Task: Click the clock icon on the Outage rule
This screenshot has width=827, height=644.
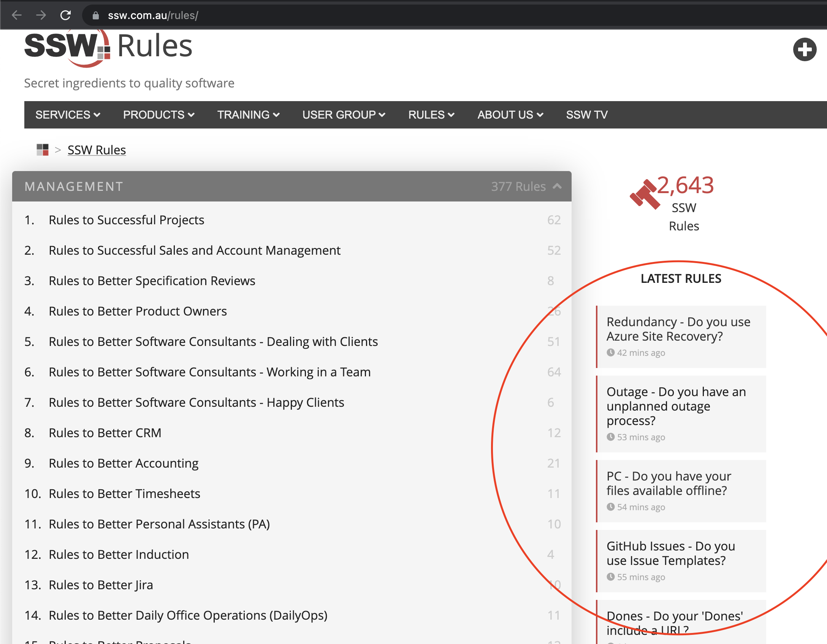Action: pos(611,437)
